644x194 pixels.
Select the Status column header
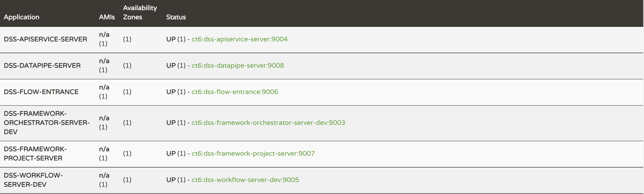pyautogui.click(x=176, y=17)
